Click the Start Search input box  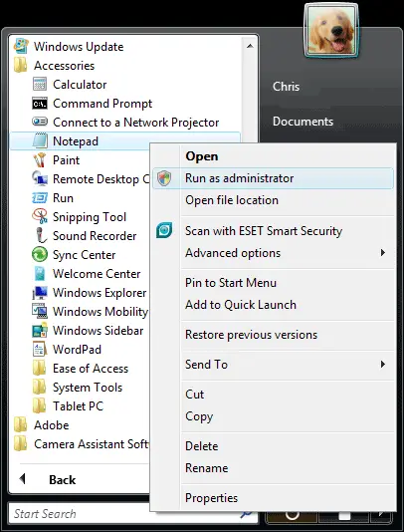pos(125,514)
